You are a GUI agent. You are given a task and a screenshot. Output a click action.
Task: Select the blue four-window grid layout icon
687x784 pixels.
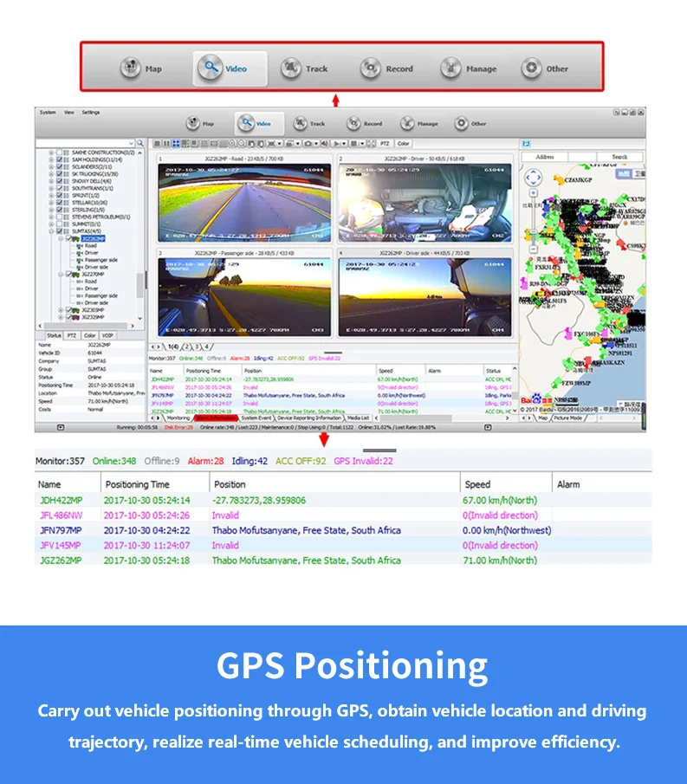coord(176,144)
